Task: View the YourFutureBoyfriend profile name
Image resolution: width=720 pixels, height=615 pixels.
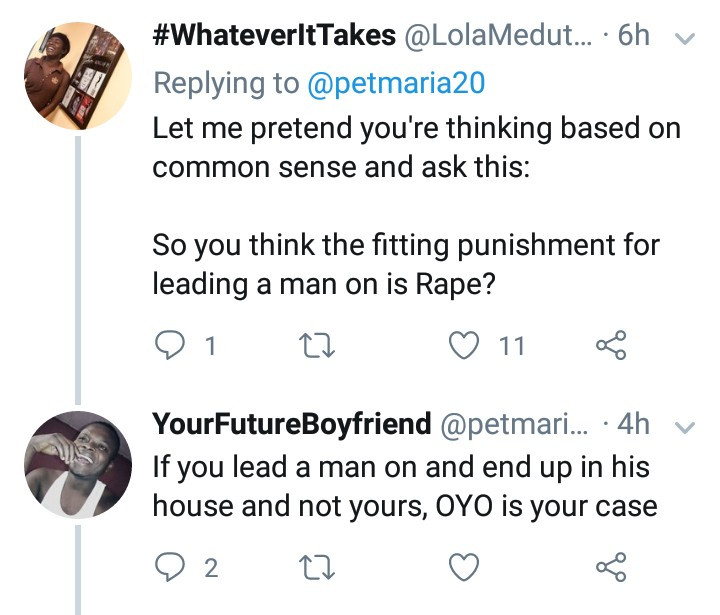Action: pos(290,424)
